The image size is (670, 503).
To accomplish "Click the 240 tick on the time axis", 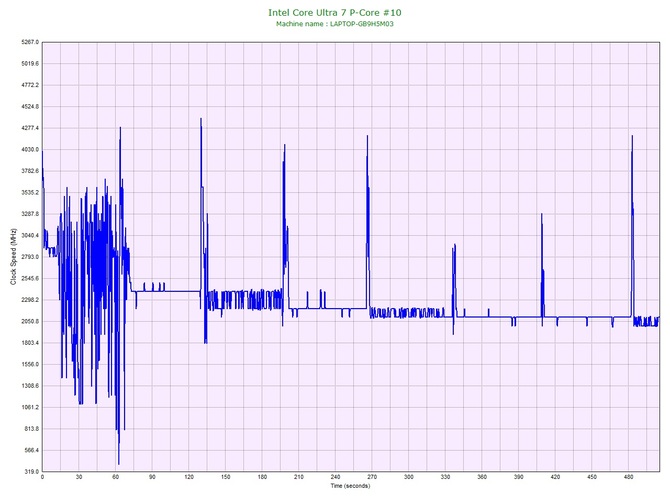I will pyautogui.click(x=335, y=477).
